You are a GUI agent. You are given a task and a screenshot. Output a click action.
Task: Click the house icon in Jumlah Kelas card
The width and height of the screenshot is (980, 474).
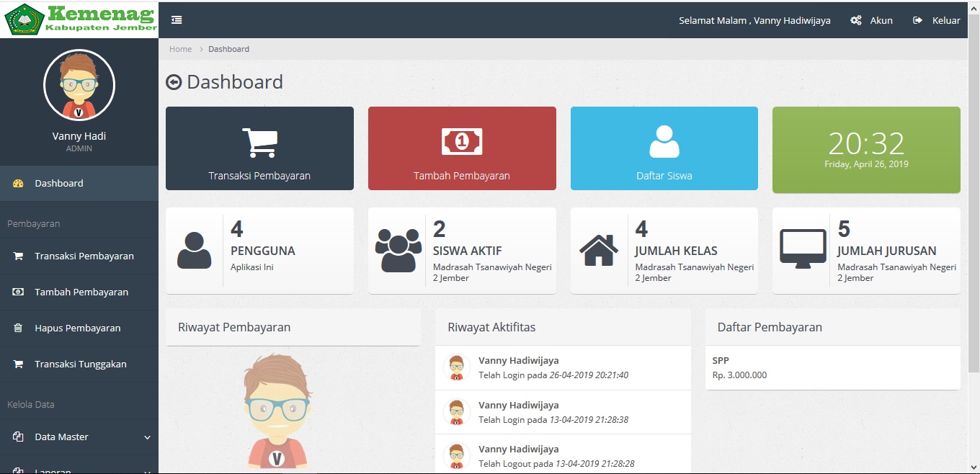599,251
